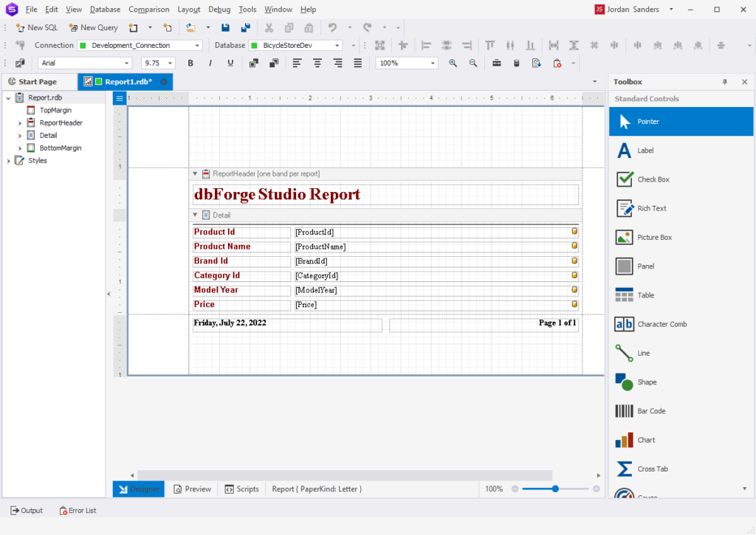Collapse the Report.rdb tree node
Screen dimensions: 756x535
click(x=7, y=97)
